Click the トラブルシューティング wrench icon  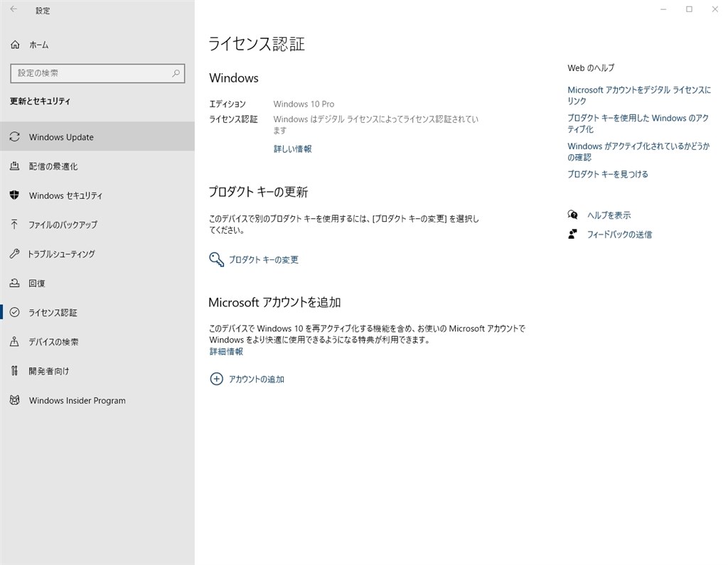coord(15,254)
